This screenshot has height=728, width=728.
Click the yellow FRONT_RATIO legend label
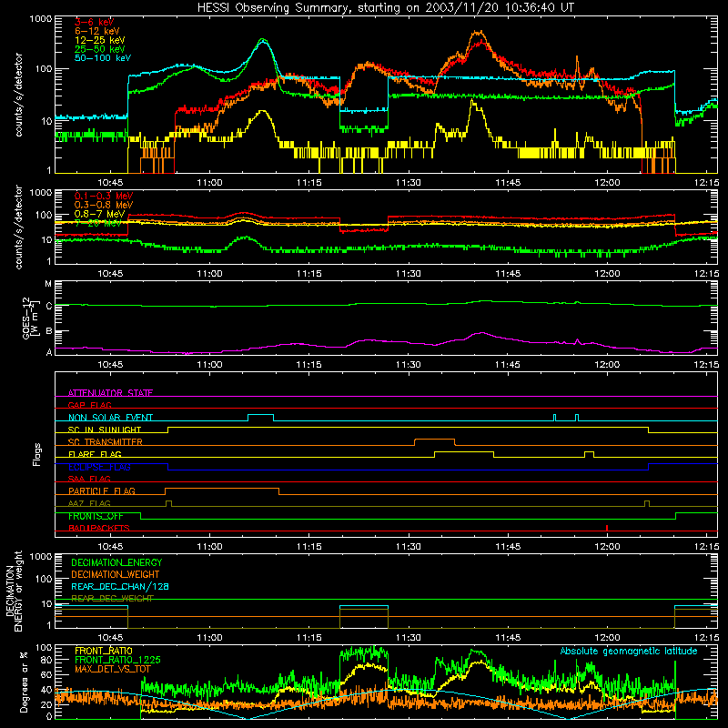104,651
